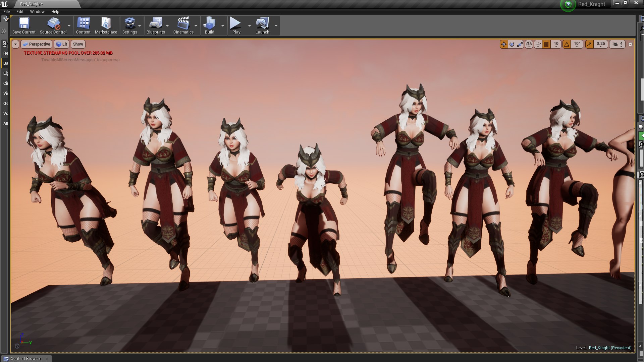Select the Lights category in Place panel

point(5,73)
